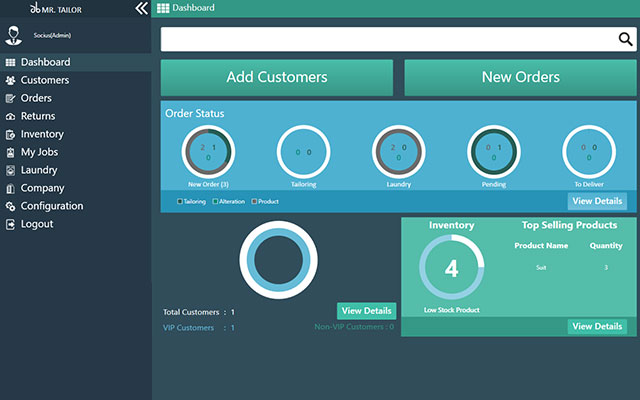Click the Tailoring legend color box

click(x=180, y=202)
